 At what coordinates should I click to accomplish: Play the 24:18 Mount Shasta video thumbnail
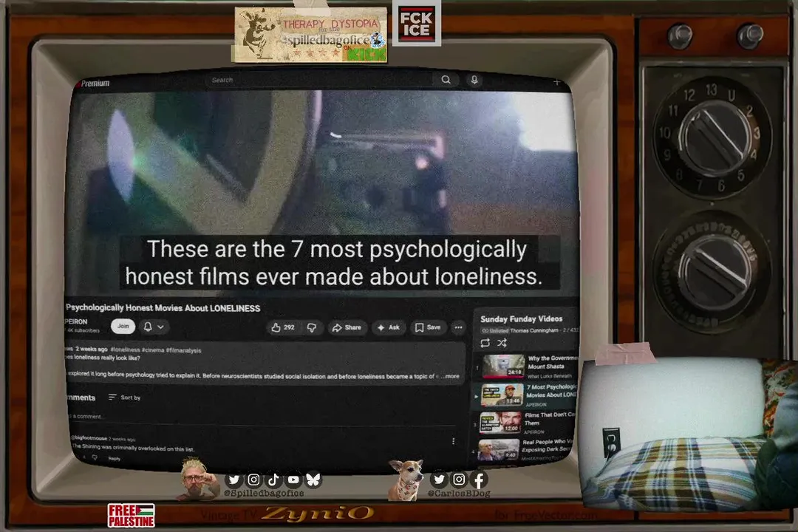click(x=503, y=366)
